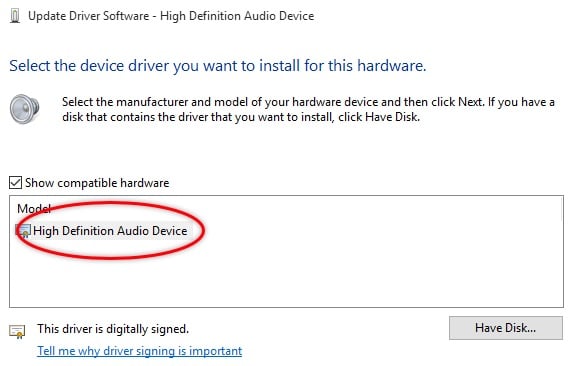This screenshot has height=366, width=569.
Task: Click the speaker icon beside the instructions
Action: tap(24, 109)
